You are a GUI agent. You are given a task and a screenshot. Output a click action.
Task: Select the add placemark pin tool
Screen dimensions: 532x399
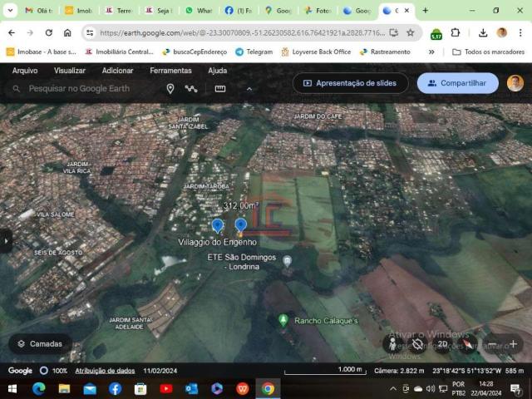(x=170, y=89)
